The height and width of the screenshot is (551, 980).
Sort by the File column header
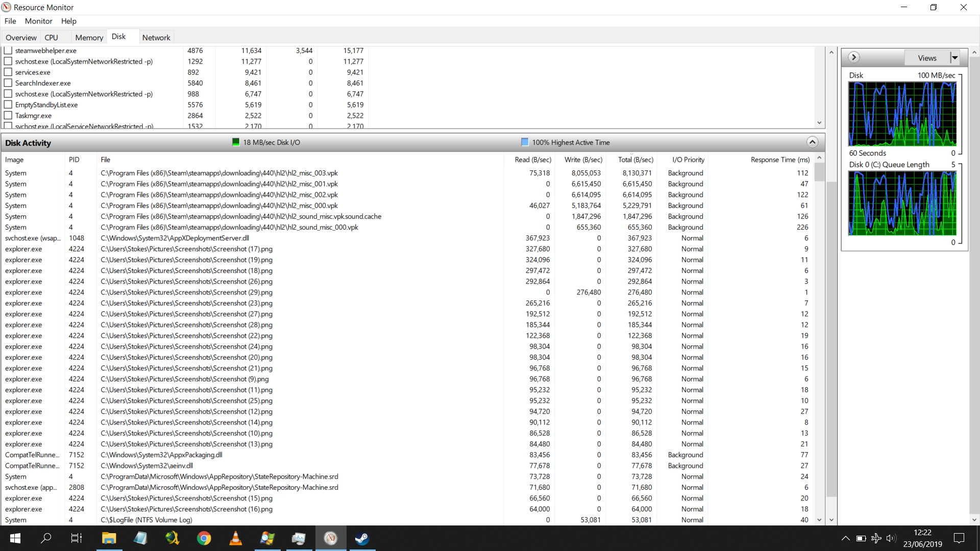(x=300, y=160)
